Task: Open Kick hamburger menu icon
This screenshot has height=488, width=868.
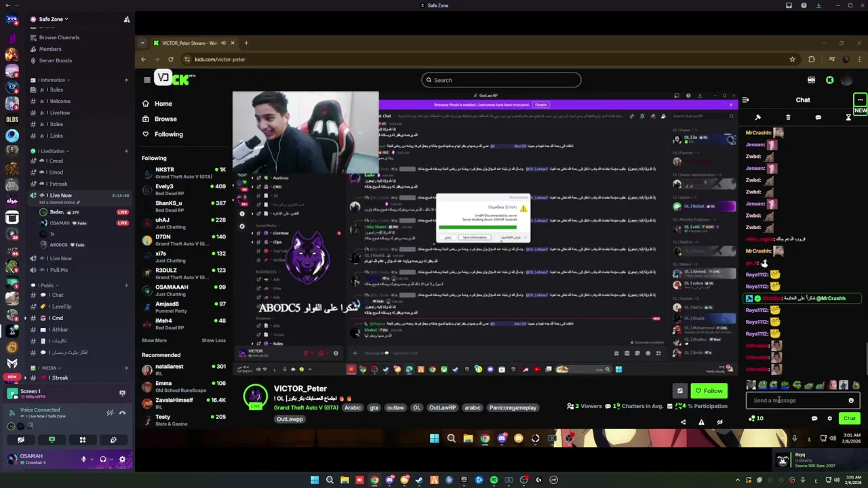Action: coord(146,80)
